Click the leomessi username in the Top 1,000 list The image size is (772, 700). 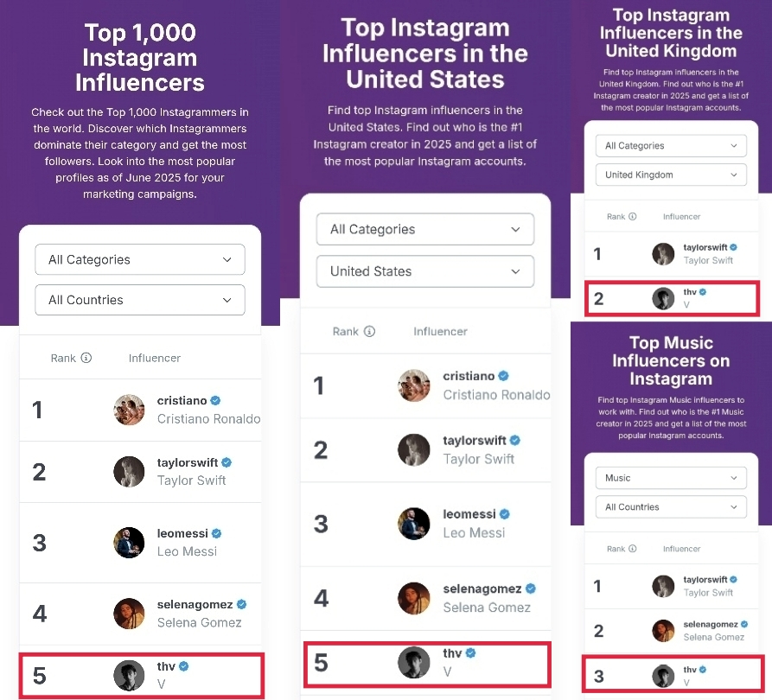pyautogui.click(x=182, y=534)
